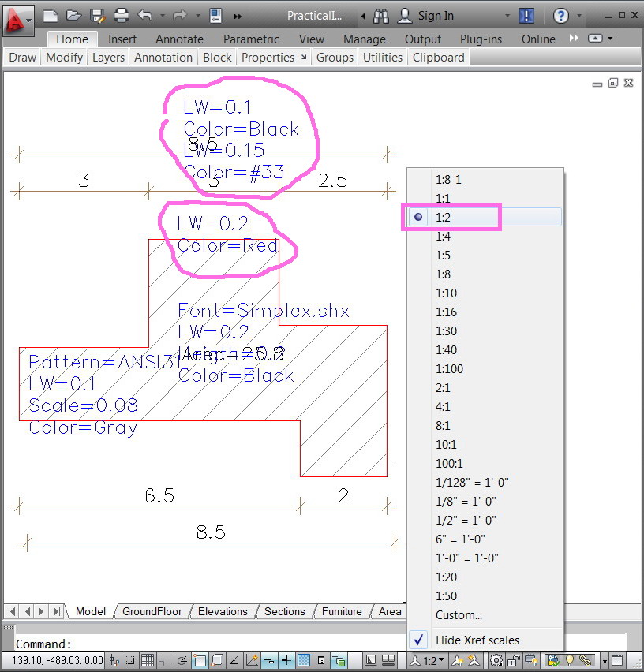Screen dimensions: 644x672
Task: Click the Command line input field
Action: pyautogui.click(x=321, y=644)
